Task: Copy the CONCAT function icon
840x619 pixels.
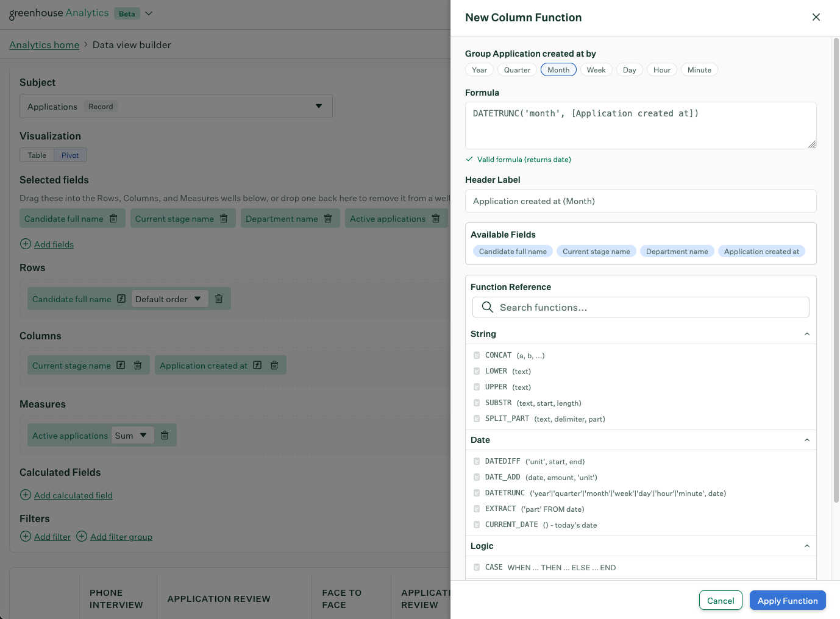Action: click(477, 355)
